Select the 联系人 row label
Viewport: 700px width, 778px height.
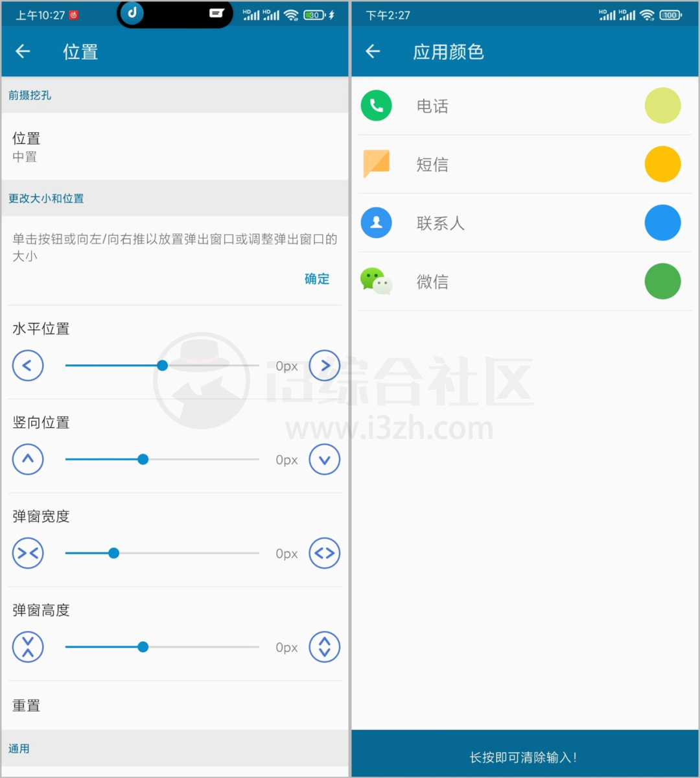click(441, 224)
